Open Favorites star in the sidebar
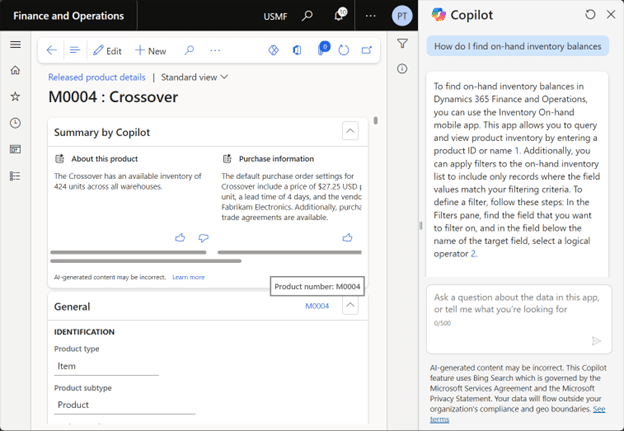The image size is (624, 431). tap(15, 97)
